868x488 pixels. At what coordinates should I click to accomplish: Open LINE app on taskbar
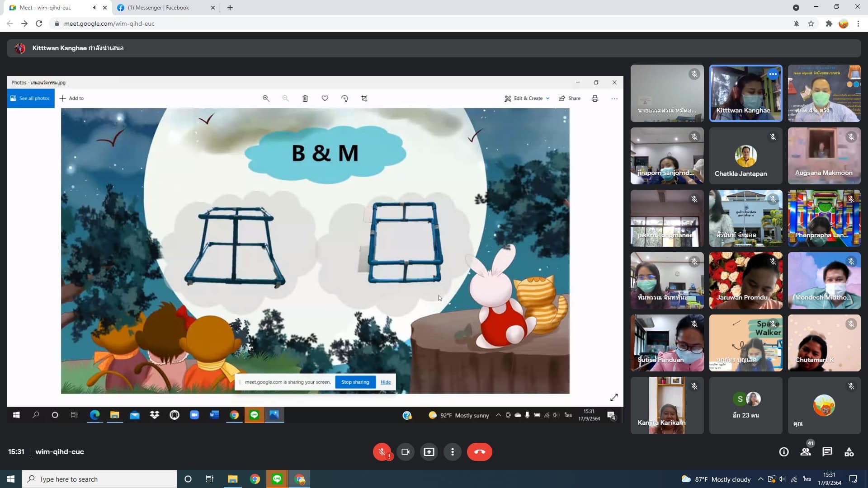pos(277,479)
